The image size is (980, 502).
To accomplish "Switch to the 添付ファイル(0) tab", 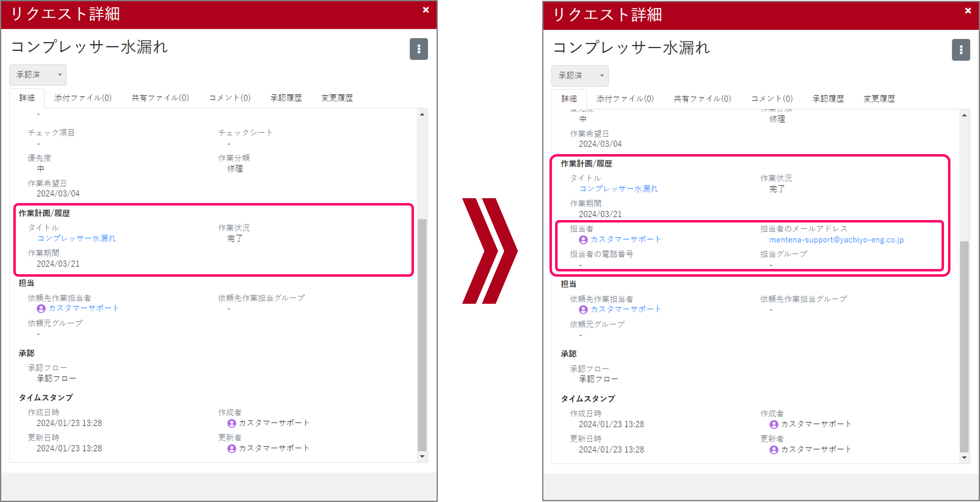I will (82, 97).
